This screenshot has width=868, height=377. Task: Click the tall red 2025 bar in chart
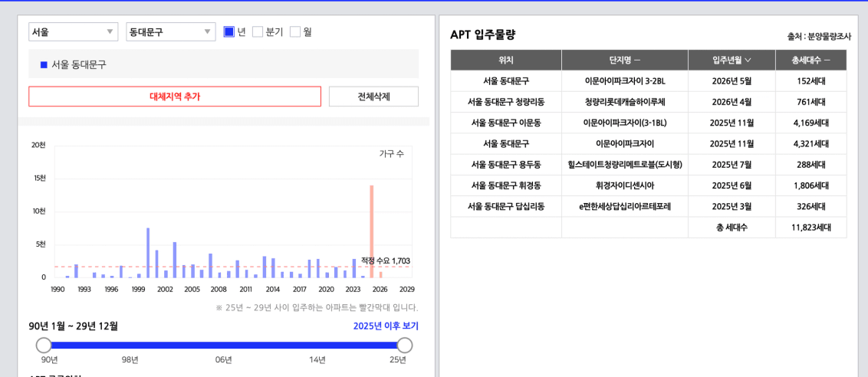371,231
